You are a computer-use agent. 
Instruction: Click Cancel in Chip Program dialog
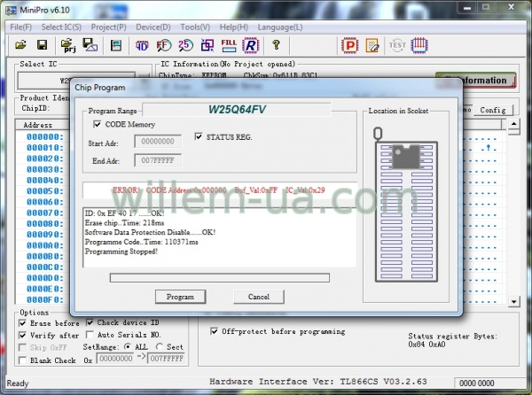coord(259,297)
